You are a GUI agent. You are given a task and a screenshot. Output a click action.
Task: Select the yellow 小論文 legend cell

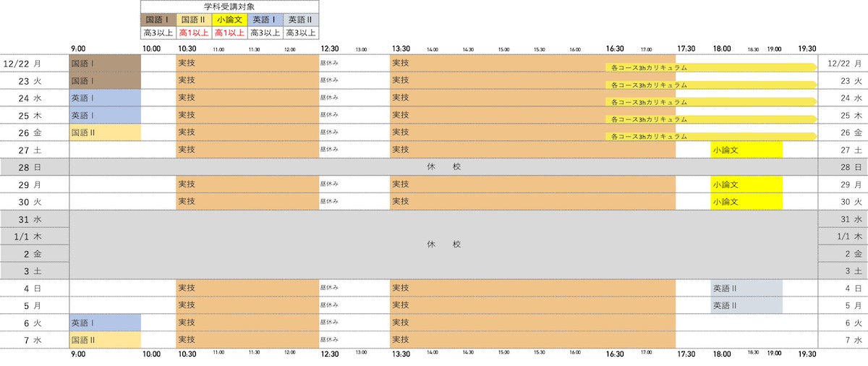(230, 20)
